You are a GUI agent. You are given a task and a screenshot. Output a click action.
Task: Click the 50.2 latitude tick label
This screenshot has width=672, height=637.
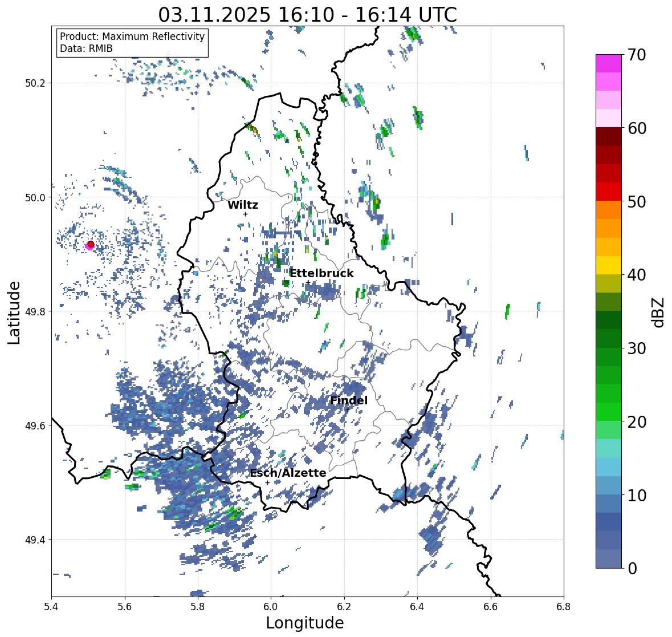(35, 83)
